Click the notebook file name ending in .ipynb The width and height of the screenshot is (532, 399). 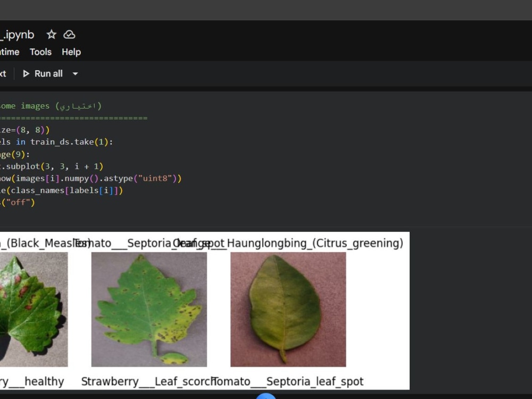coord(18,35)
